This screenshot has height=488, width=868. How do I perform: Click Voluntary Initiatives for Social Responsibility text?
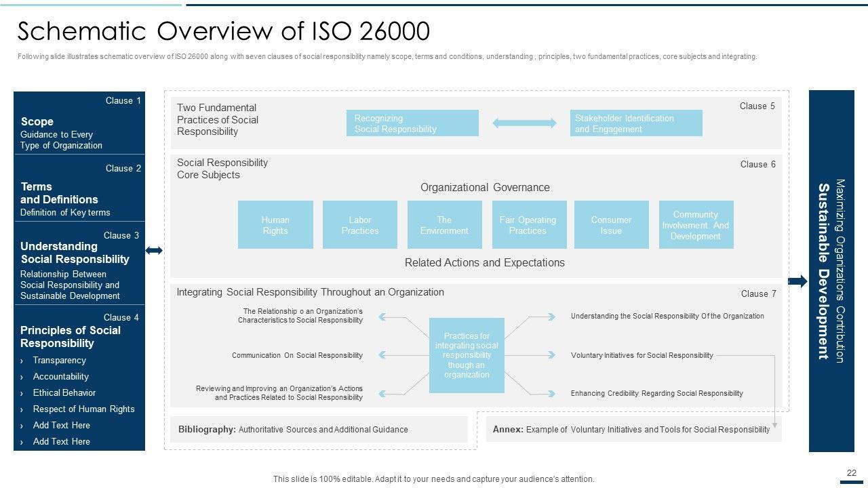point(642,355)
